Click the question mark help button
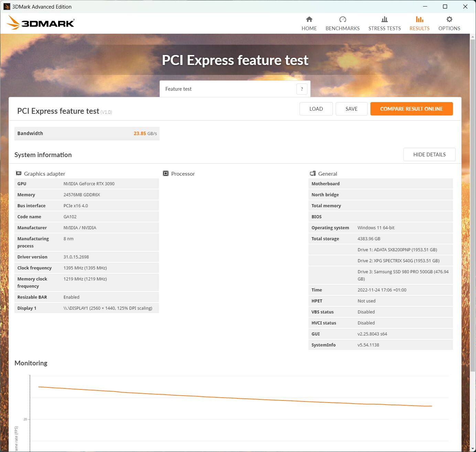This screenshot has width=476, height=452. (302, 89)
